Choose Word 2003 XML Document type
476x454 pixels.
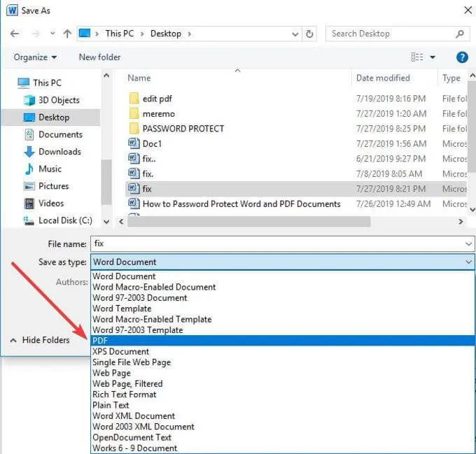point(282,427)
